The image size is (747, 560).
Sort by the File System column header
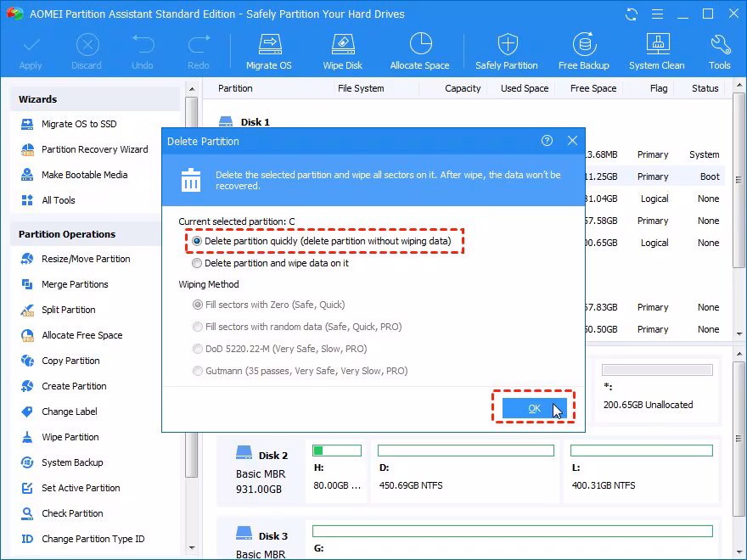(x=361, y=88)
